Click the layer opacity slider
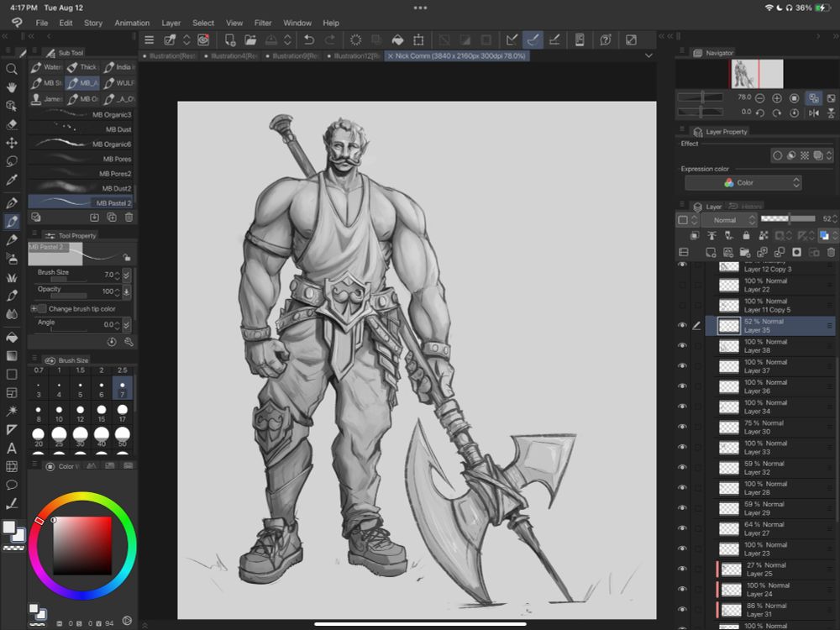 (787, 219)
